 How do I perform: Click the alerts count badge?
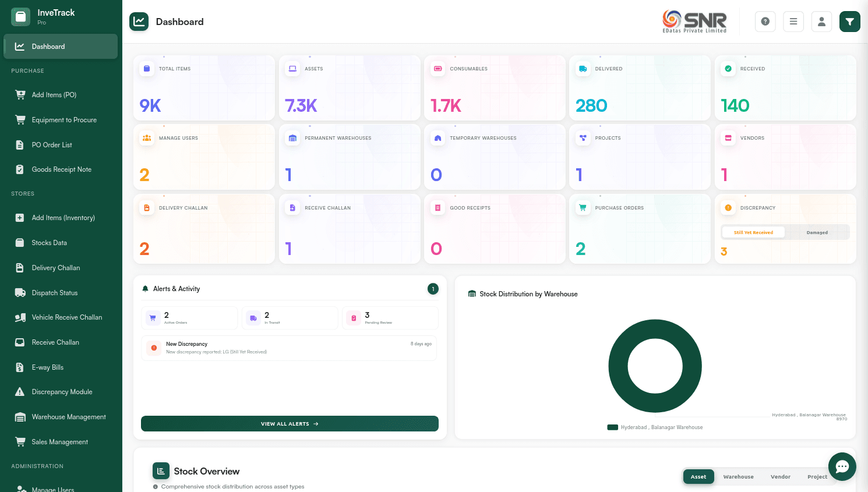coord(433,289)
